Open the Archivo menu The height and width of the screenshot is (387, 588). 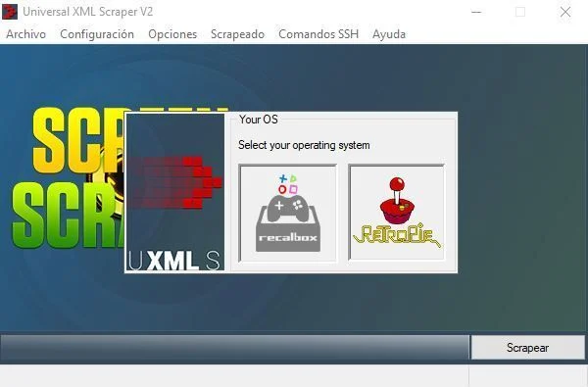pos(25,34)
